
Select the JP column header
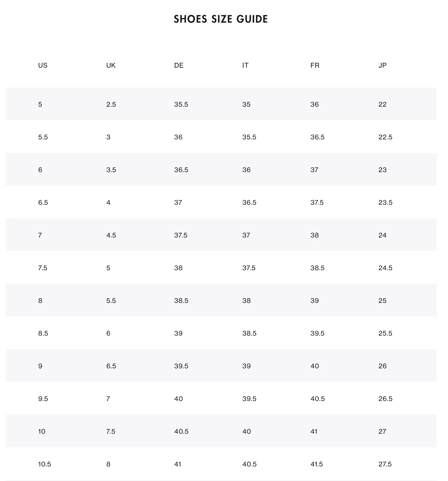click(382, 65)
